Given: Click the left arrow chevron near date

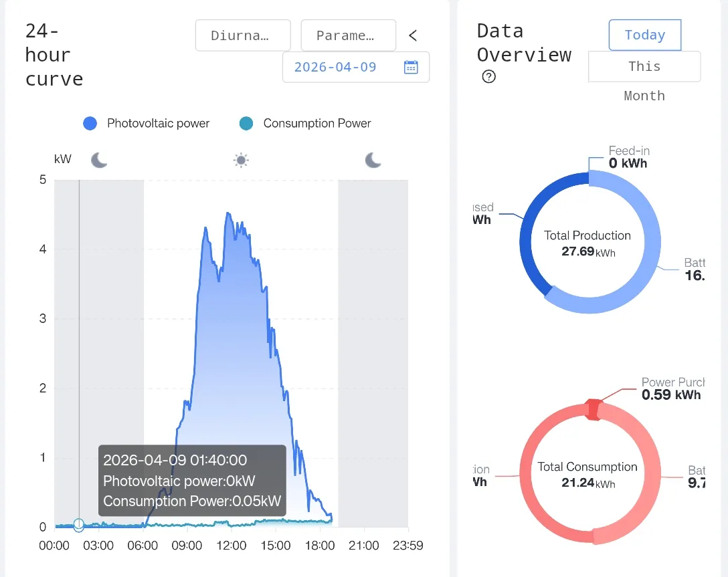Looking at the screenshot, I should [x=413, y=35].
